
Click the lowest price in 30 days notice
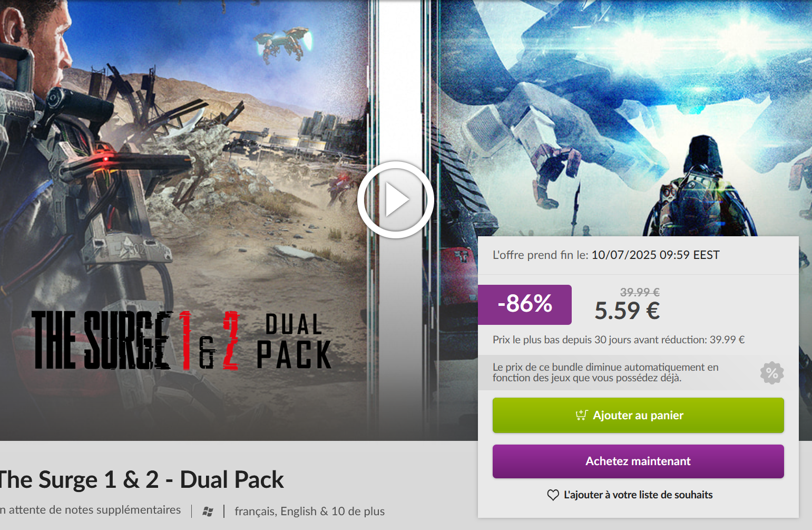pyautogui.click(x=619, y=340)
